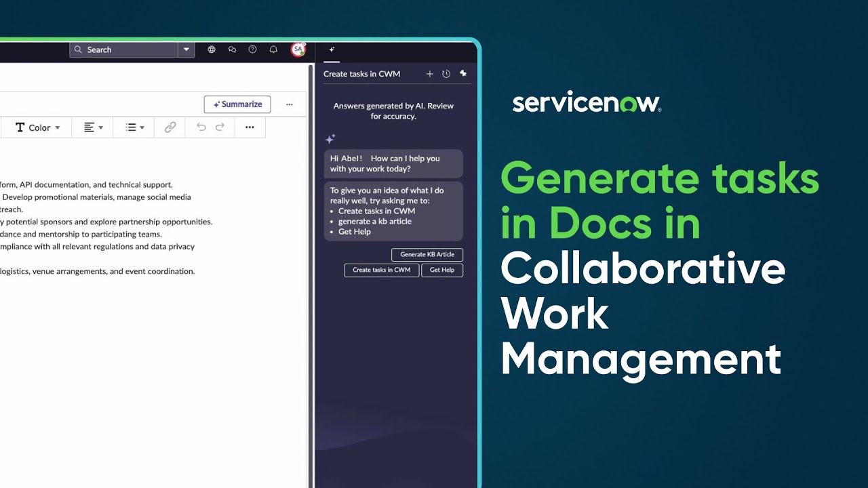Open the list formatting dropdown
This screenshot has width=868, height=488.
coord(133,127)
